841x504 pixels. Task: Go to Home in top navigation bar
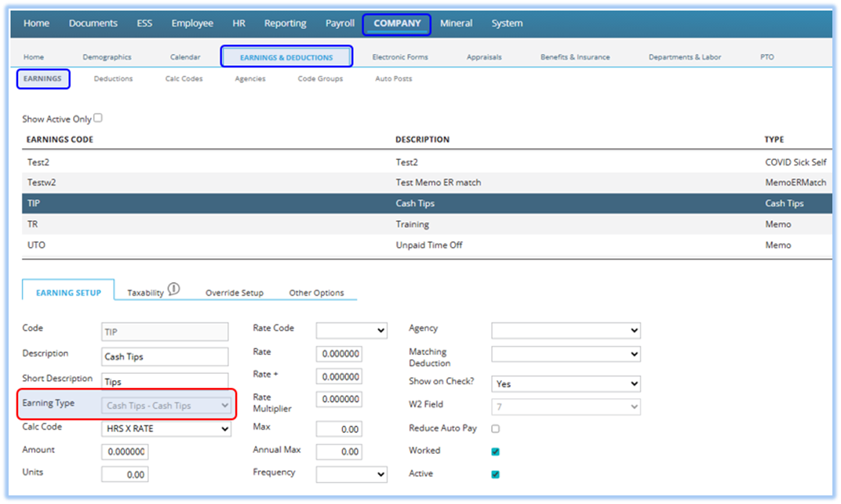coord(36,24)
